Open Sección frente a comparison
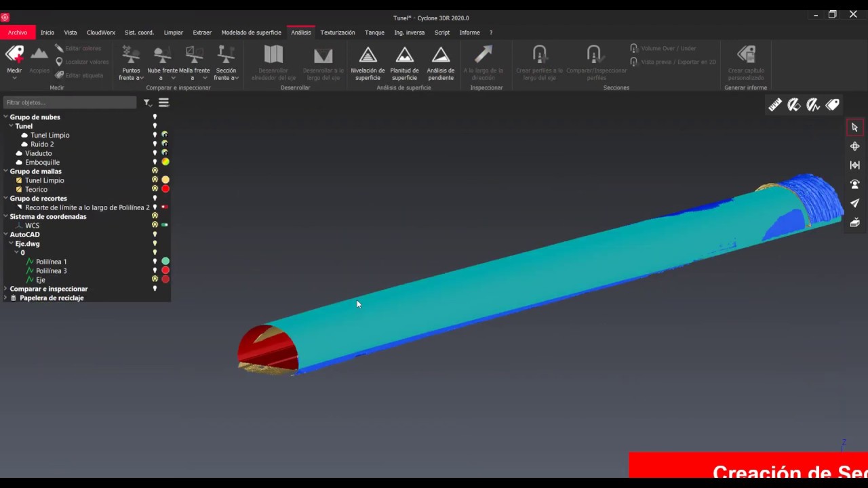 [x=226, y=62]
